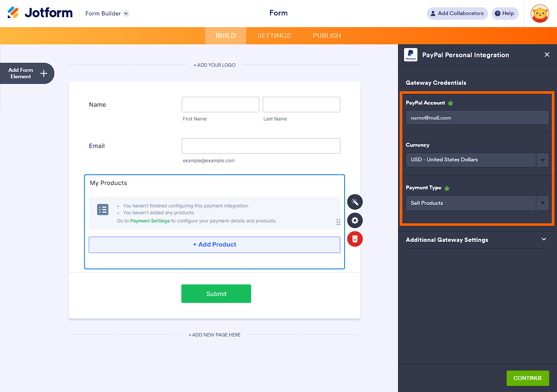
Task: Delete the My Products element
Action: 355,239
